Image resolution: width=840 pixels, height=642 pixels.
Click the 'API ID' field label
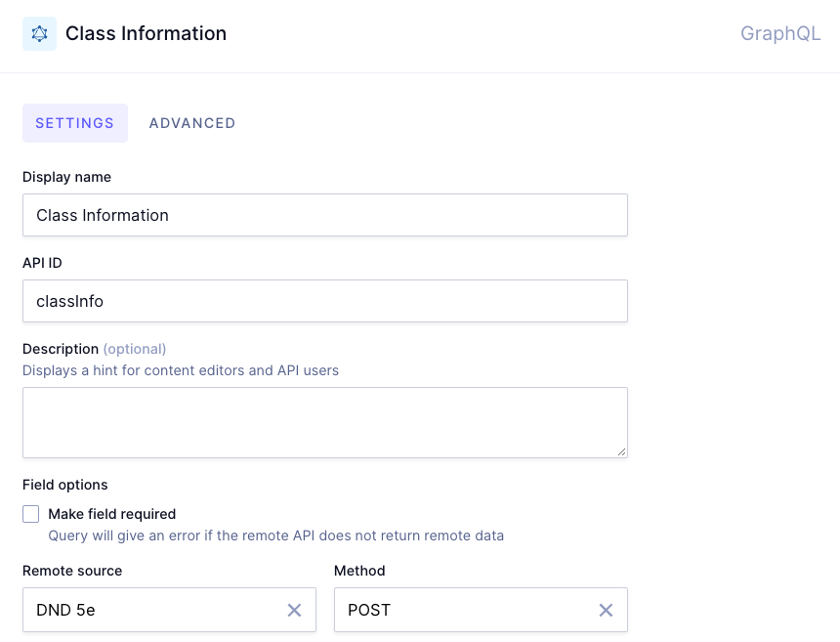coord(42,263)
